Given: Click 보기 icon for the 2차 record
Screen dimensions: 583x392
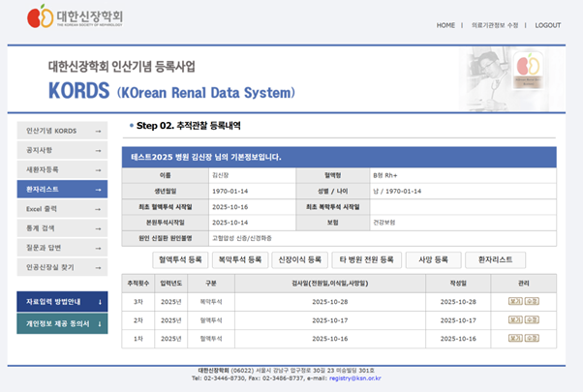Looking at the screenshot, I should 515,320.
